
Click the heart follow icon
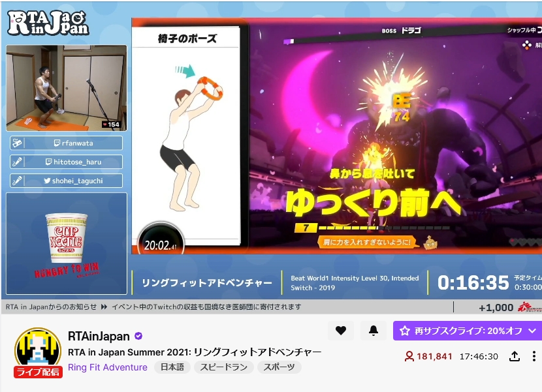(x=341, y=331)
